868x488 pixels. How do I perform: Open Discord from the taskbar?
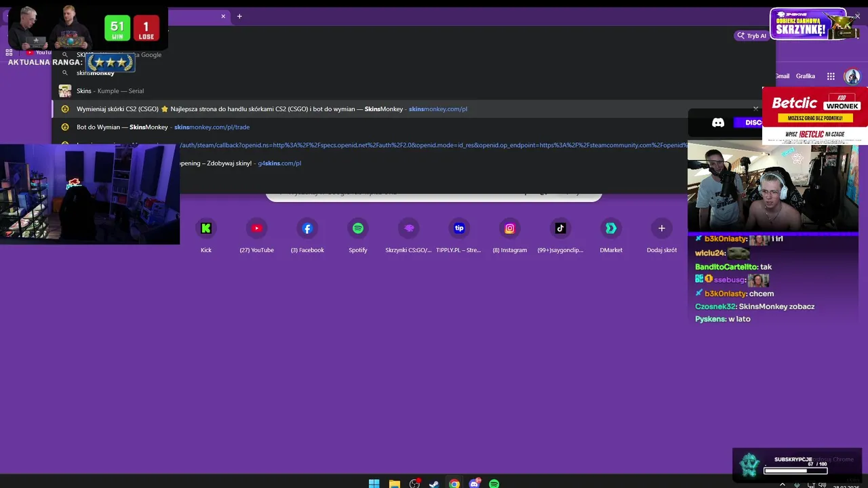475,483
